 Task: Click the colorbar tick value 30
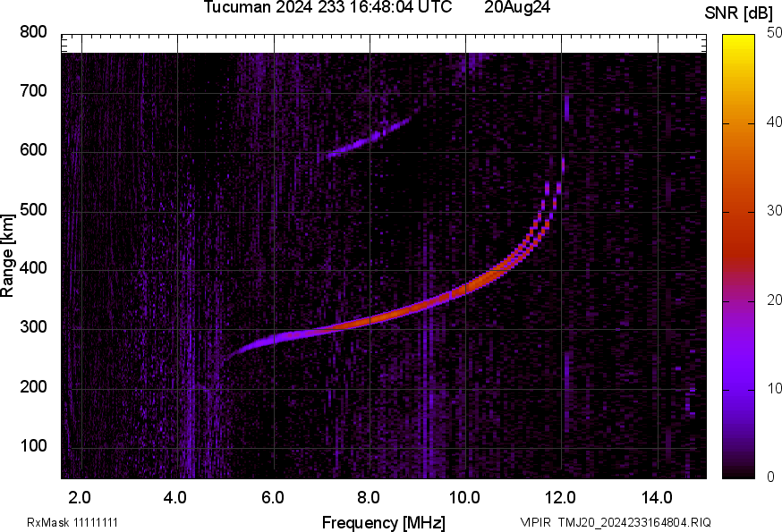774,210
